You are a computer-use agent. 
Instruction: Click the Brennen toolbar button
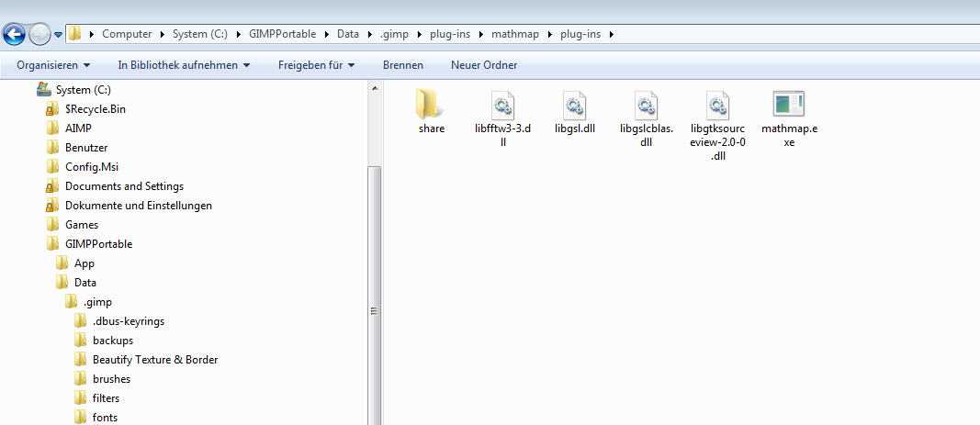[403, 65]
